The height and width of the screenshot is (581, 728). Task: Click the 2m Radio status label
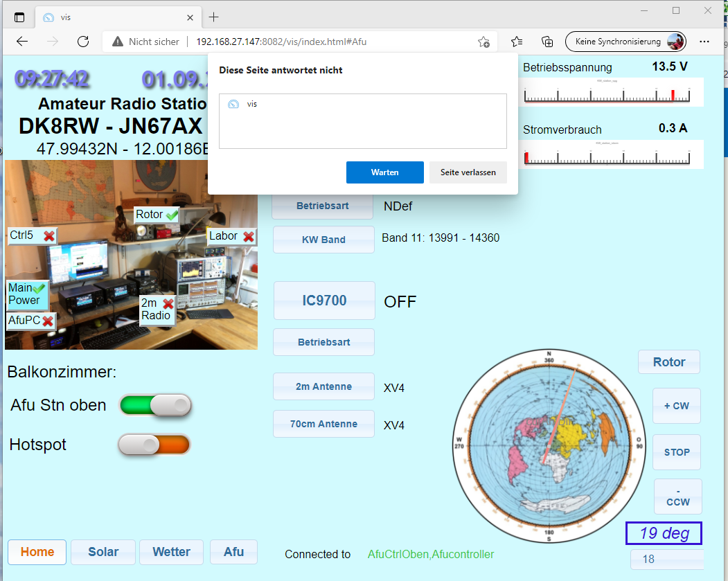(157, 310)
